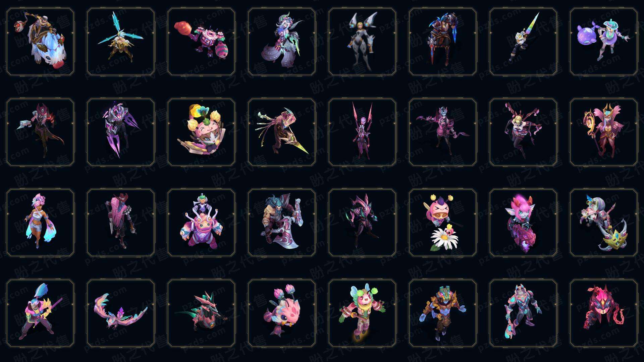The image size is (644, 362).
Task: Click the pink robot with boxing gloves
Action: pos(201,42)
